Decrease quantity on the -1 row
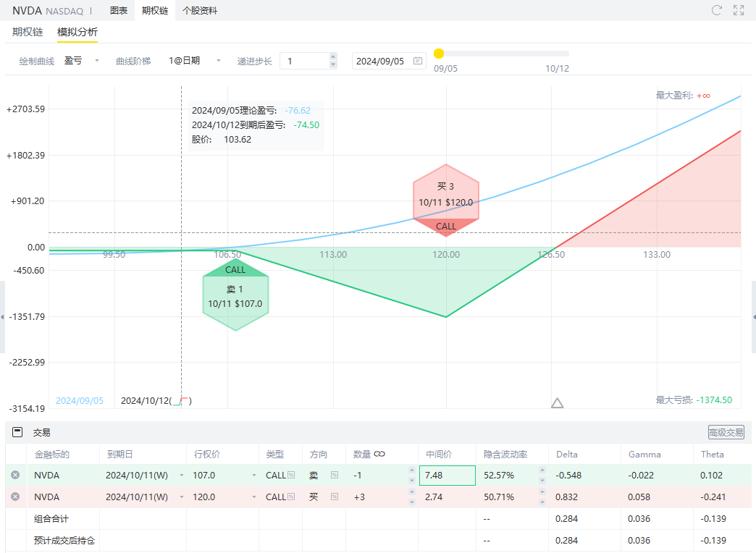 point(412,480)
